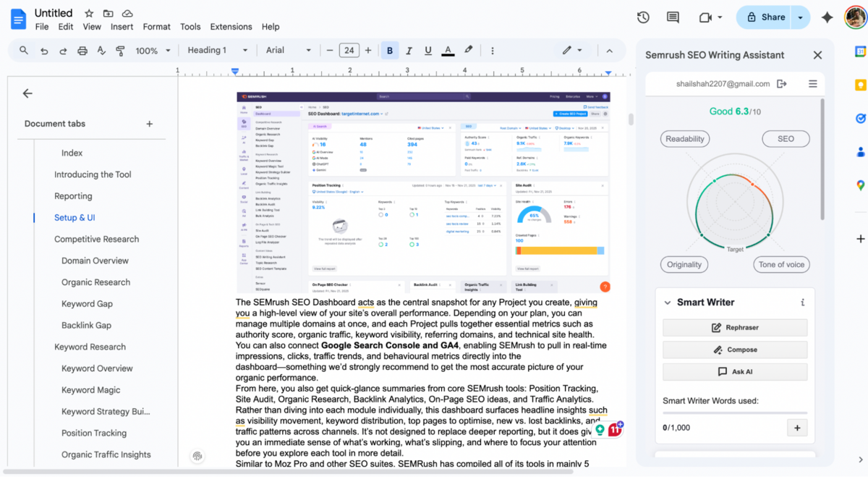
Task: Select the Originality metric
Action: point(684,264)
